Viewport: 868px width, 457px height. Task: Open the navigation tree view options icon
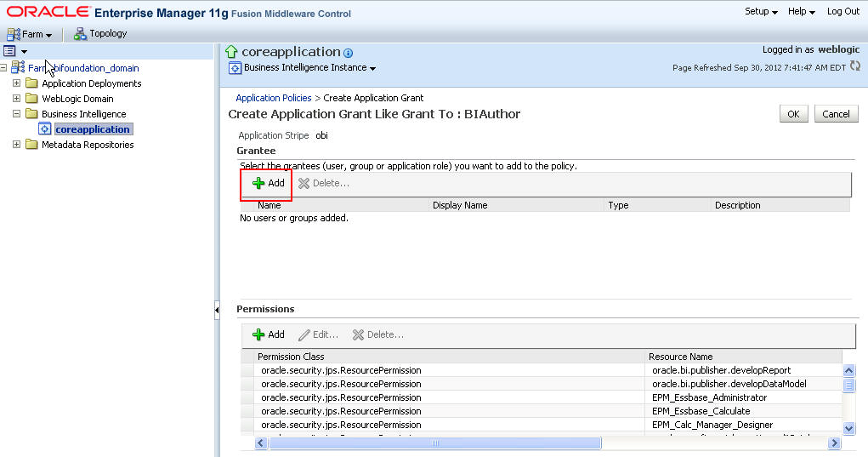[x=9, y=51]
